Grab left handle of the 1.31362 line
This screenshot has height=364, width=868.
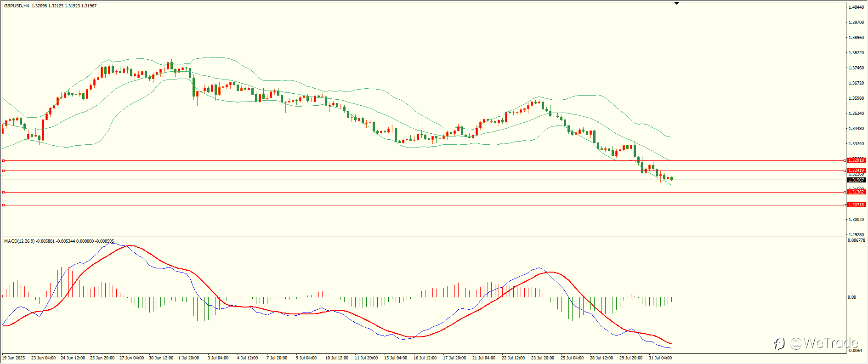(x=3, y=192)
